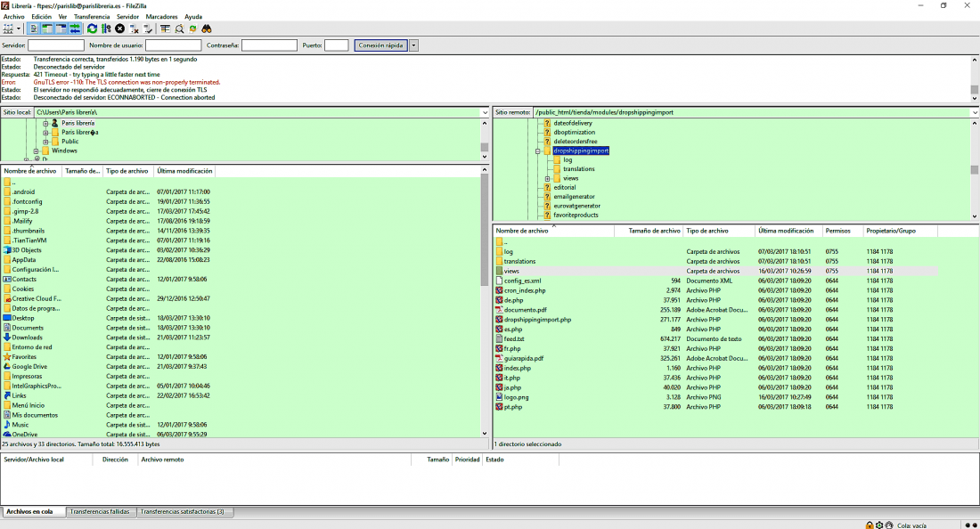
Task: Click the Nombre de usuario field
Action: coord(173,45)
